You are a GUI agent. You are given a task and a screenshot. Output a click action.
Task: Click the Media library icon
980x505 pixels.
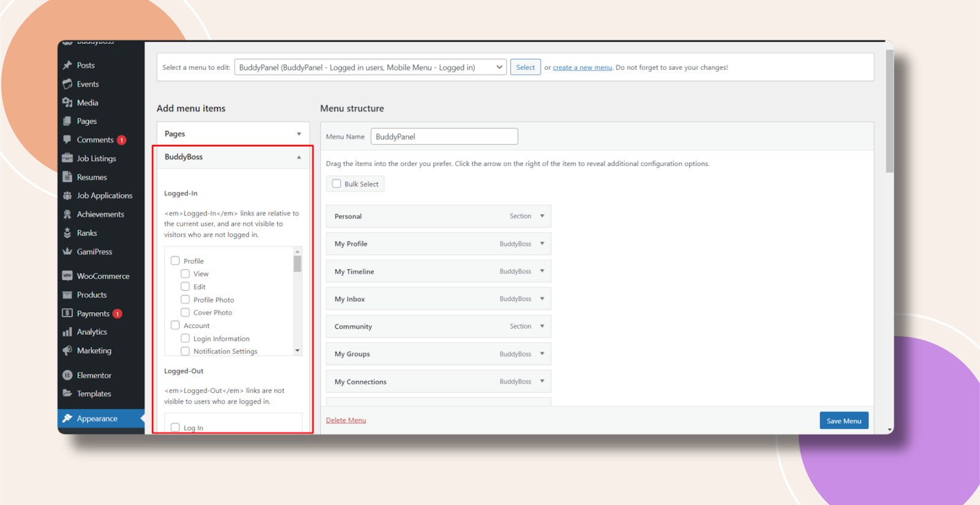67,103
